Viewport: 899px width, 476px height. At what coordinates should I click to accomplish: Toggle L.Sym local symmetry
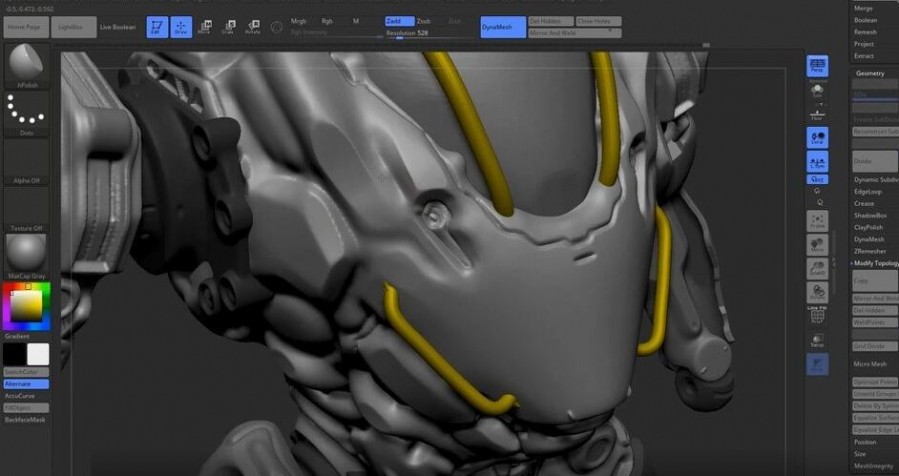[817, 162]
